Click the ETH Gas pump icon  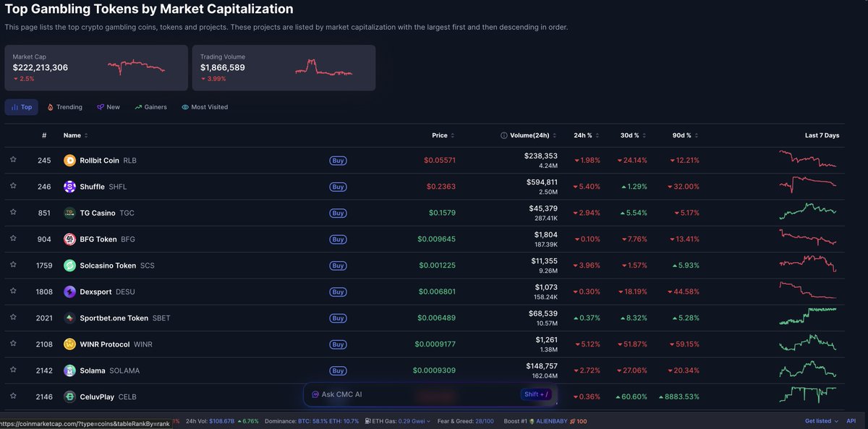click(368, 421)
